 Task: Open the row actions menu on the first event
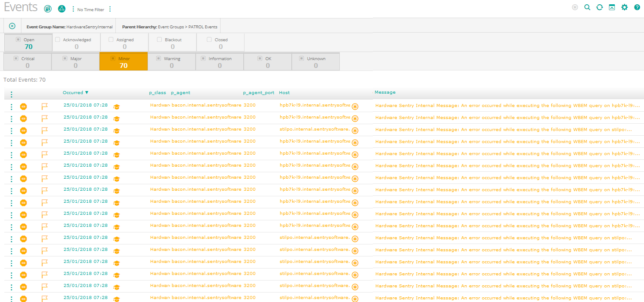(11, 106)
